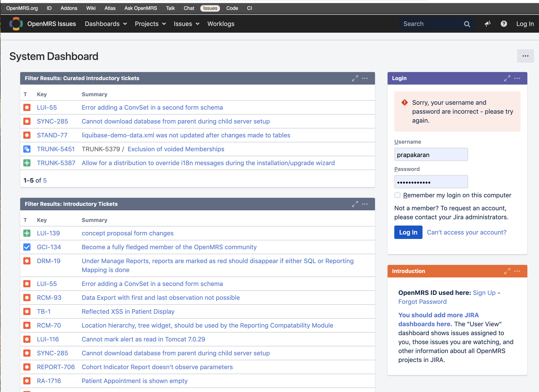Click new feature icon beside TRUNK-5387
539x392 pixels.
click(x=27, y=163)
